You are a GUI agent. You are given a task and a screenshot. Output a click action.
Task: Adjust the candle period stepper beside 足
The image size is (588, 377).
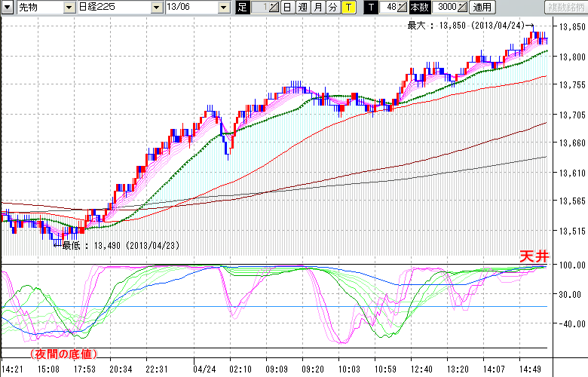274,7
